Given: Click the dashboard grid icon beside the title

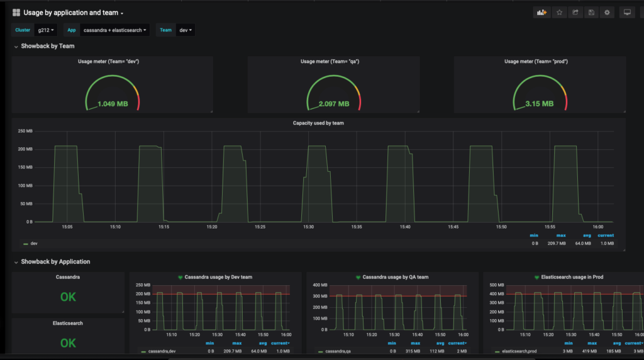Looking at the screenshot, I should coord(16,13).
